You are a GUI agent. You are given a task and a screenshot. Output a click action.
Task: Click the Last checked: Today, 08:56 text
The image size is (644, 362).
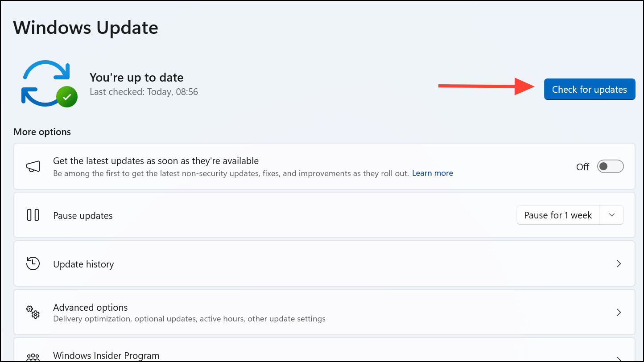point(144,92)
